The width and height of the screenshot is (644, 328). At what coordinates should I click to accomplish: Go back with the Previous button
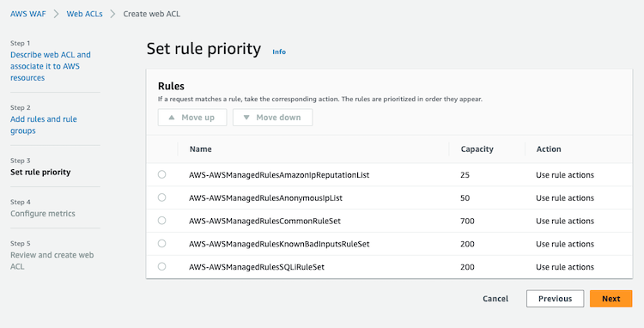pyautogui.click(x=556, y=299)
